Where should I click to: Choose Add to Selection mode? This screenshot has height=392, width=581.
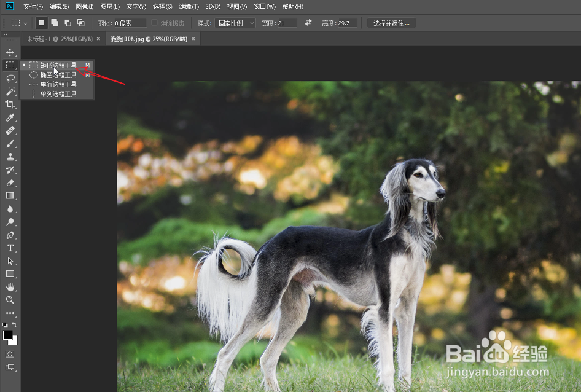tap(55, 23)
